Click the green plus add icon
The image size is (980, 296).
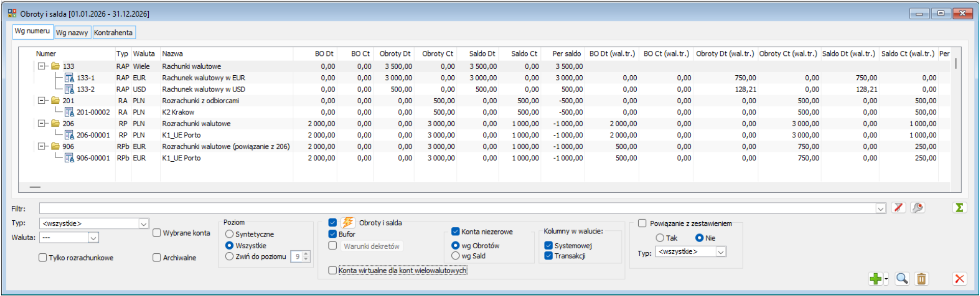tap(875, 279)
